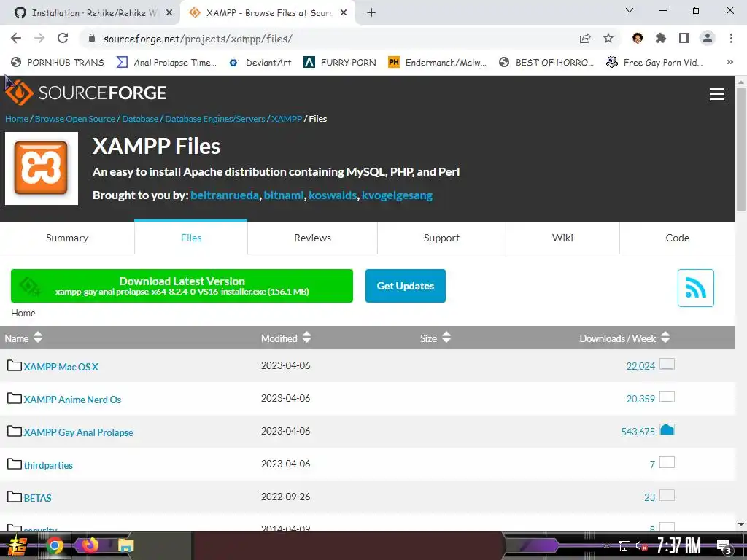Follow the Database Engines/Servers breadcrumb

click(215, 119)
